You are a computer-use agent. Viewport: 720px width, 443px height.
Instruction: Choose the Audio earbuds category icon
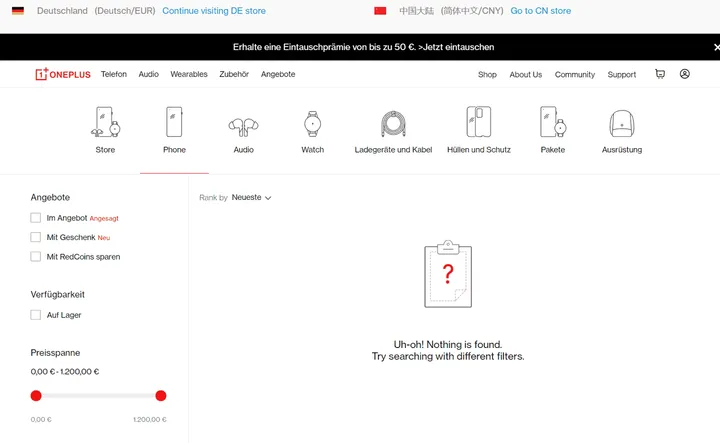243,126
